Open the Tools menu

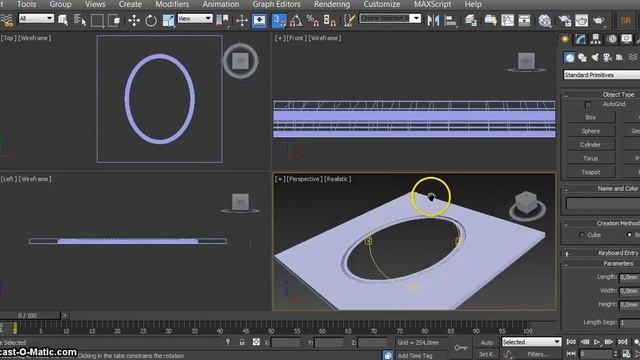27,4
